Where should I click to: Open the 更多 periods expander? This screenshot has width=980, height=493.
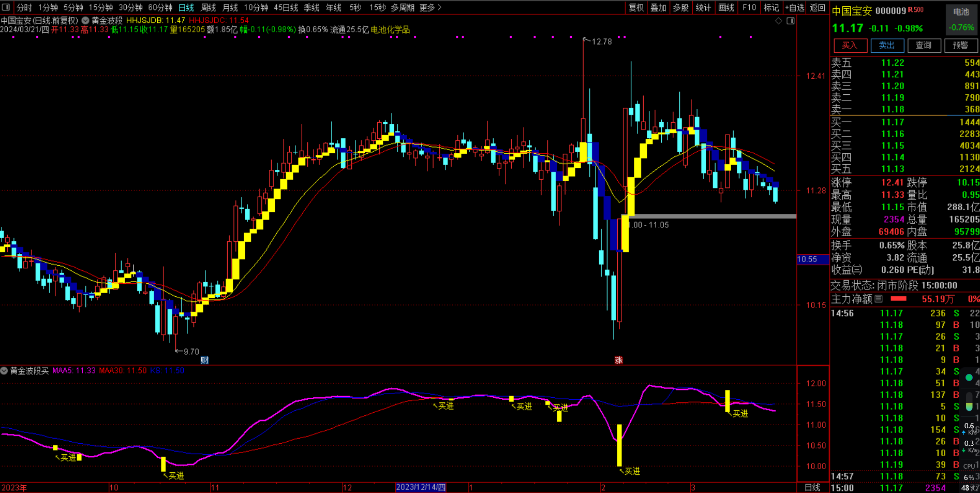[x=430, y=7]
